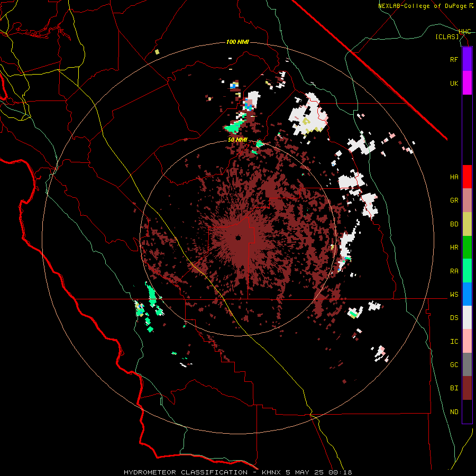Click the "[CLAS]" label
The width and height of the screenshot is (476, 476).
click(447, 36)
